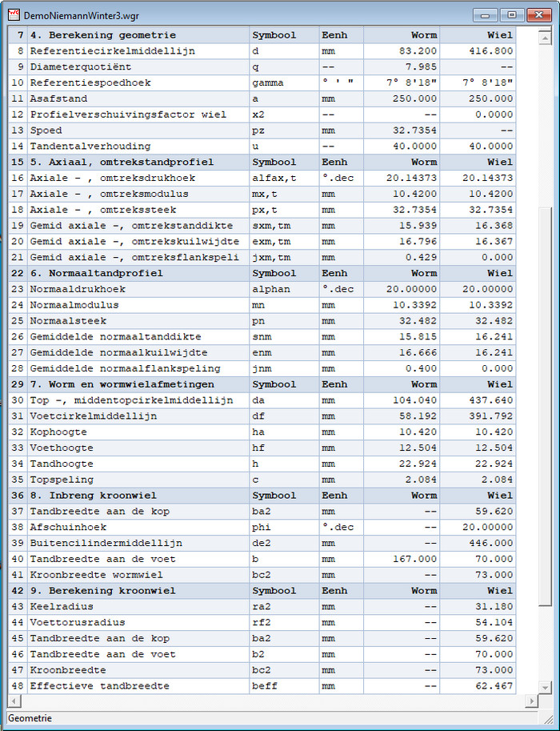This screenshot has width=560, height=731.
Task: Select the 'Diameterquotiënt' row label
Action: (81, 66)
